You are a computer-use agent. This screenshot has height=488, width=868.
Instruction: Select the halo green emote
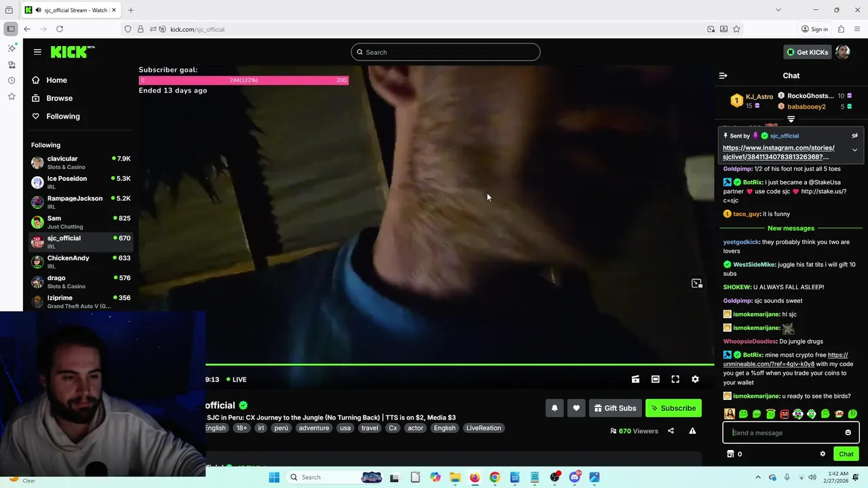point(770,414)
